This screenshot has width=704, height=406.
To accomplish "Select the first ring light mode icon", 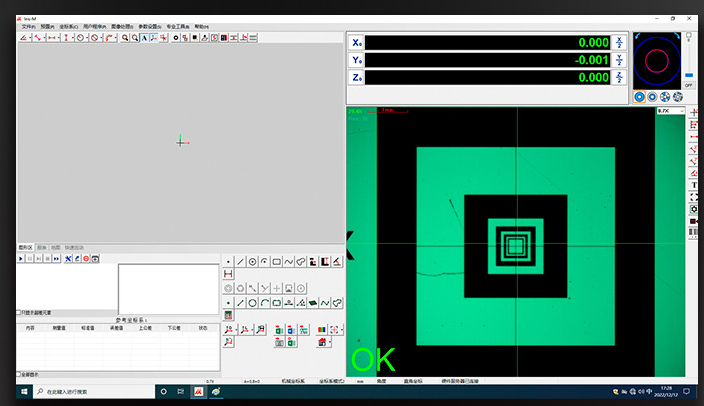I will tap(639, 97).
